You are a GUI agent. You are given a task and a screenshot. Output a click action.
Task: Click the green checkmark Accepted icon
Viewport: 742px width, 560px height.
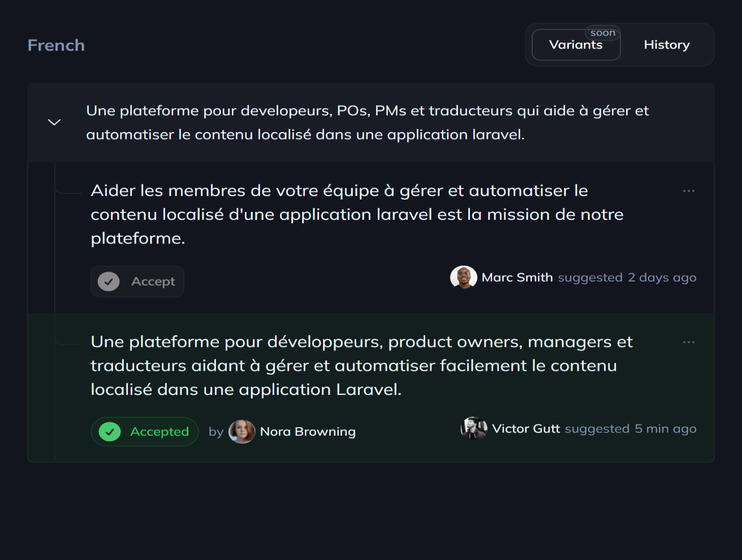coord(110,432)
